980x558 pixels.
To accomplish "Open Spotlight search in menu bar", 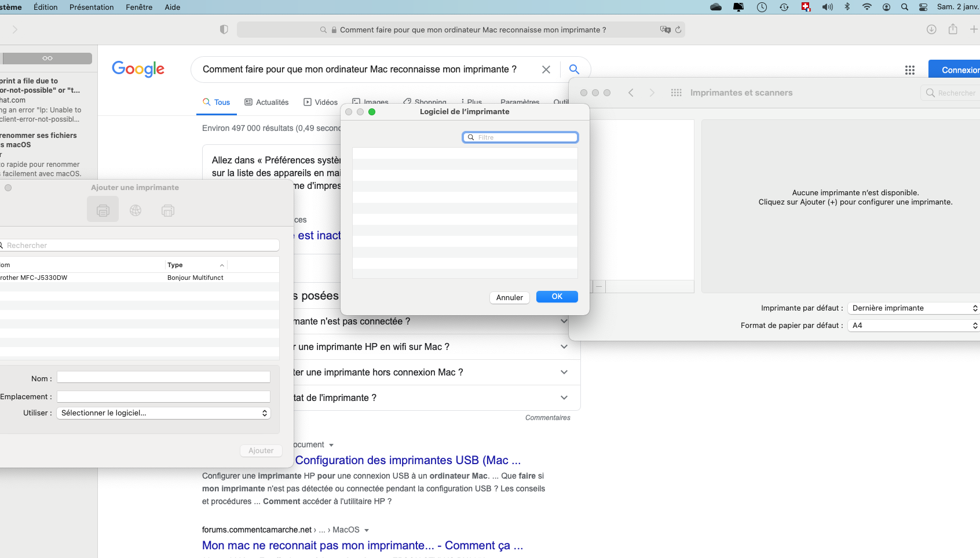I will tap(904, 7).
